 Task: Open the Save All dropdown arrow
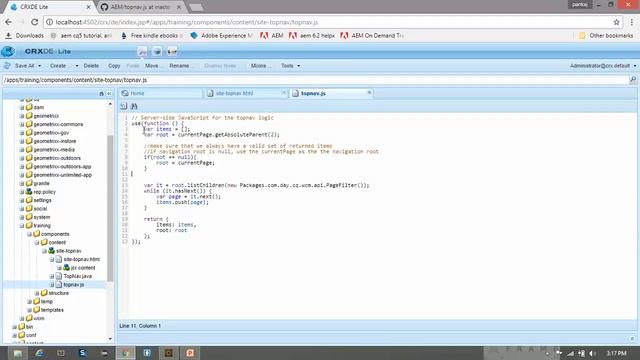(x=40, y=66)
